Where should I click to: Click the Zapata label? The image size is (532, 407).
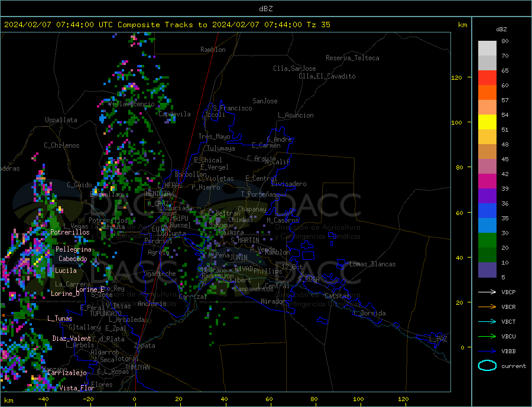(145, 346)
